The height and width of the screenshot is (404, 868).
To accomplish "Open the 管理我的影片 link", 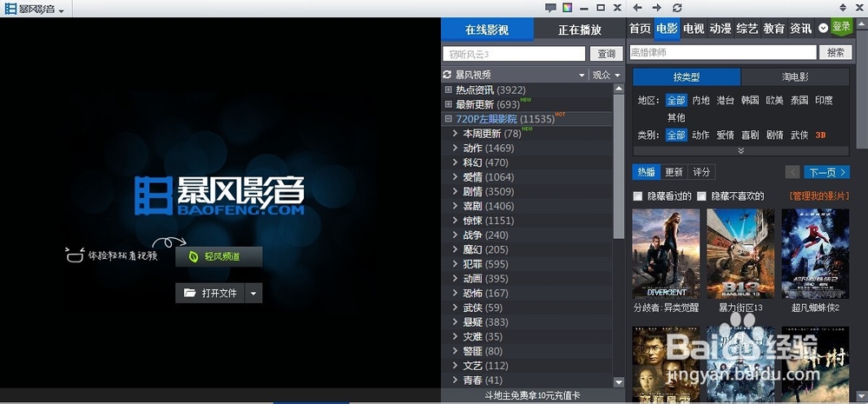I will 819,196.
